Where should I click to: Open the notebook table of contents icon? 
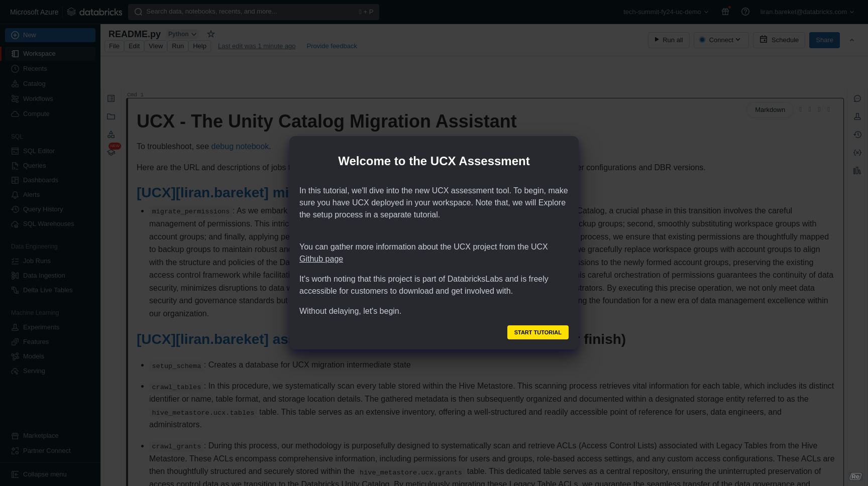tap(111, 98)
